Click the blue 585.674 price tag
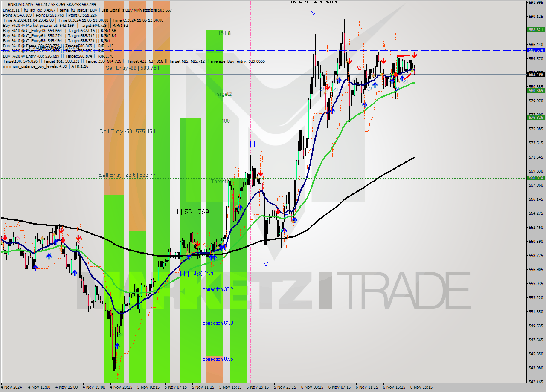Viewport: 546px width, 392px height. 536,50
